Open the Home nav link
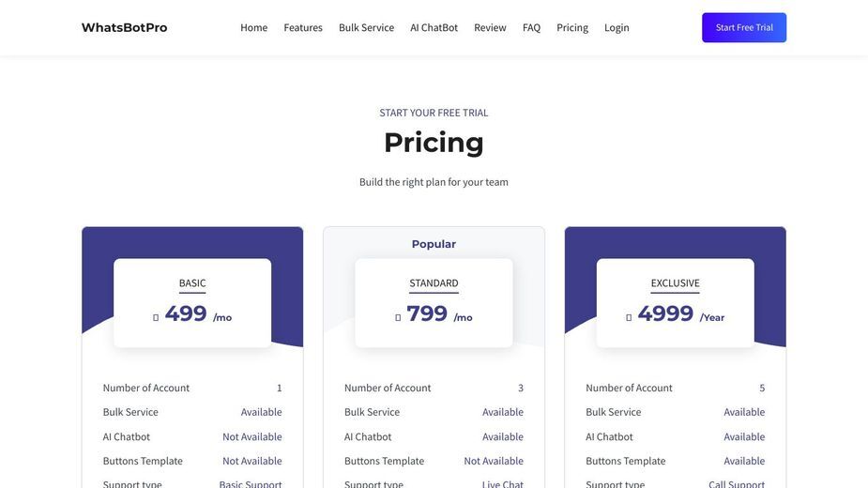This screenshot has width=868, height=488. [x=253, y=28]
